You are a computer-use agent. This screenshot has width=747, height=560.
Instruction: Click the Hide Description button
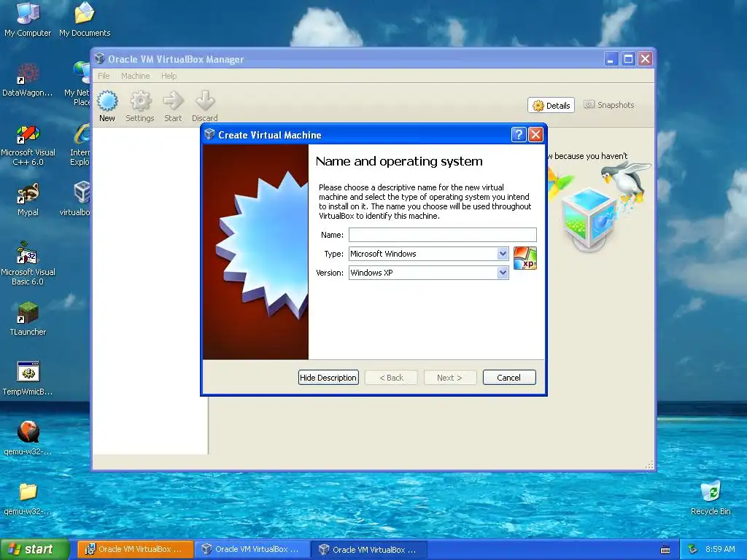click(328, 378)
